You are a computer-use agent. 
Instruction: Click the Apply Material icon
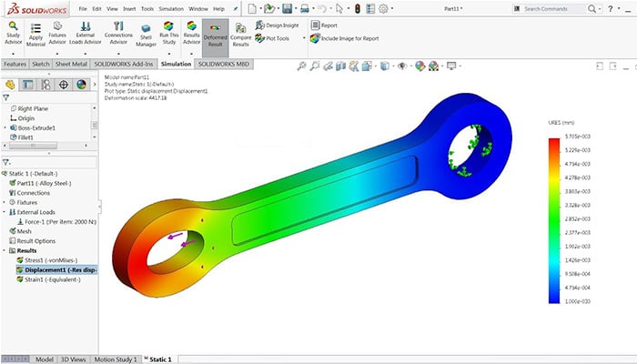coord(35,35)
